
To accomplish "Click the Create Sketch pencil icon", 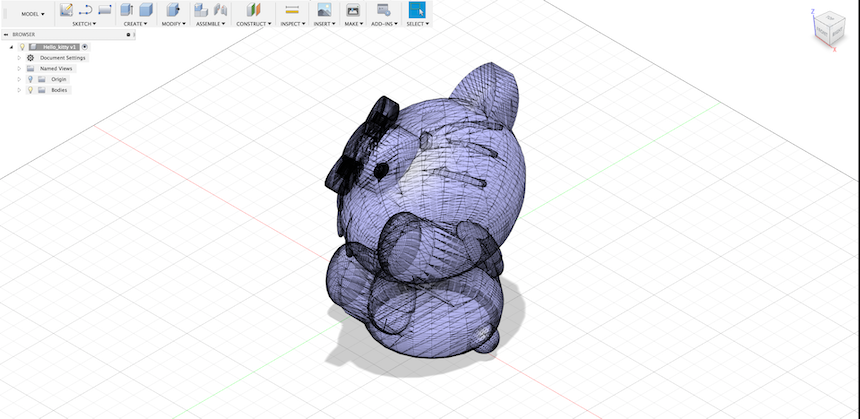I will 66,9.
